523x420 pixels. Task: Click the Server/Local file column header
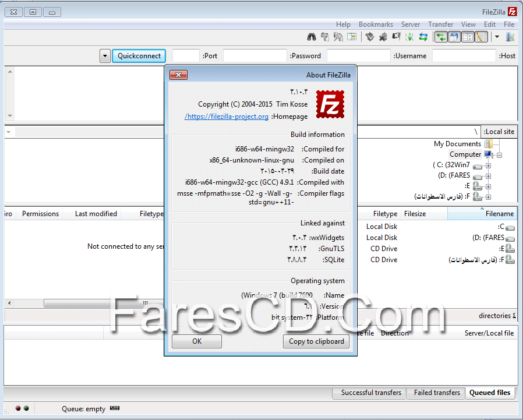coord(465,333)
